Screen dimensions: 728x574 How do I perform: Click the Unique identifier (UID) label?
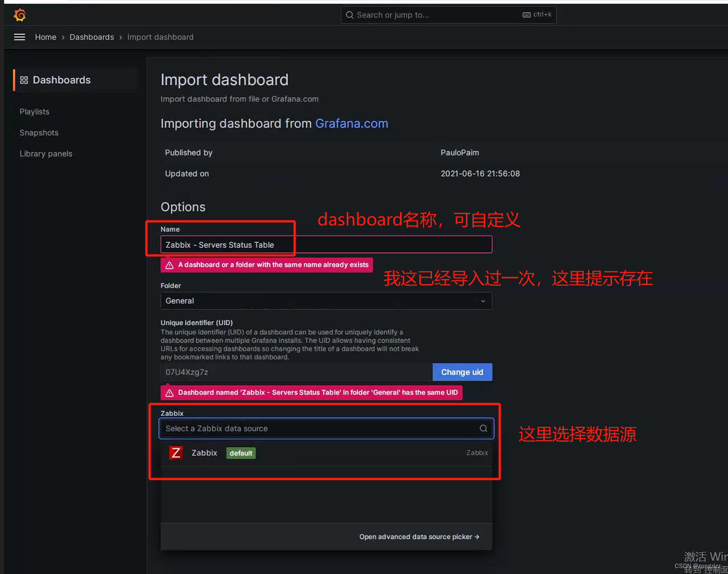click(x=196, y=323)
